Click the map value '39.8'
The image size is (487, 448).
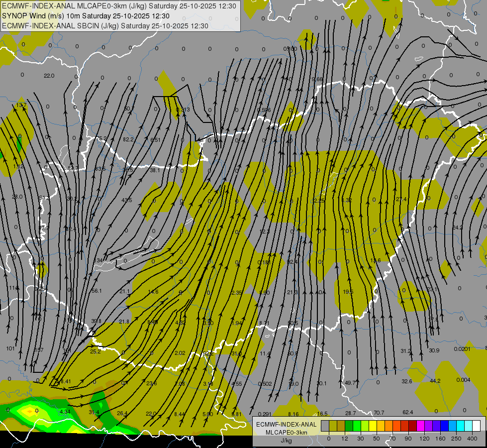[x=97, y=321]
